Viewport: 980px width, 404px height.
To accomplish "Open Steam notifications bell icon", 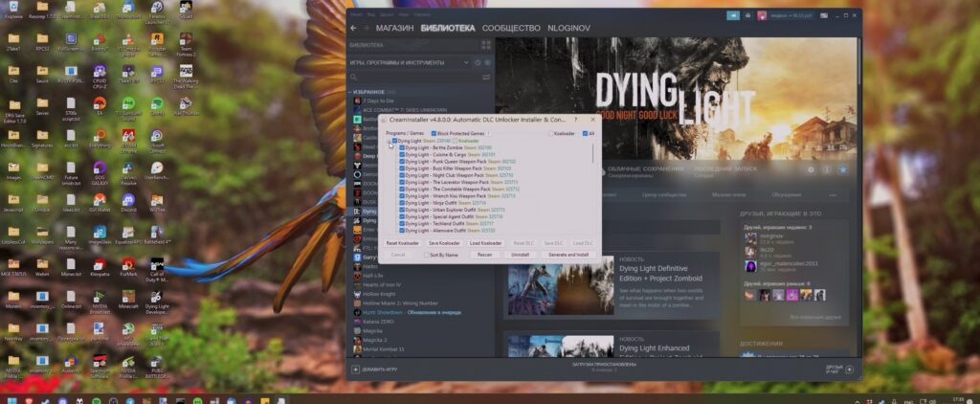I will 747,15.
